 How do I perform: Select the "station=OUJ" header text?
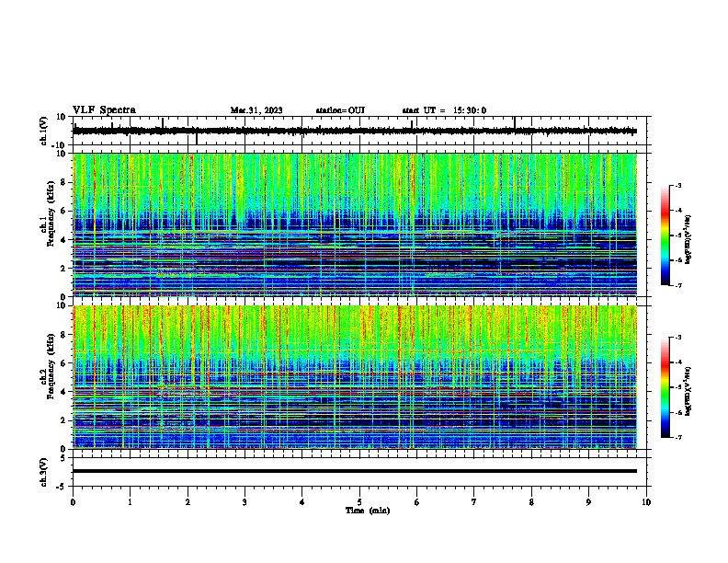340,110
